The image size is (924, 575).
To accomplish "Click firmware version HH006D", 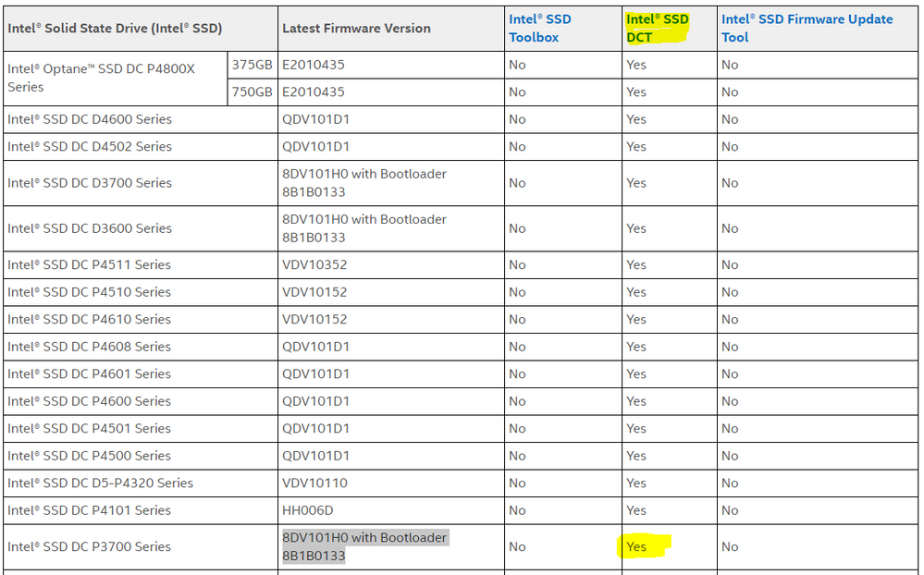I will tap(308, 510).
